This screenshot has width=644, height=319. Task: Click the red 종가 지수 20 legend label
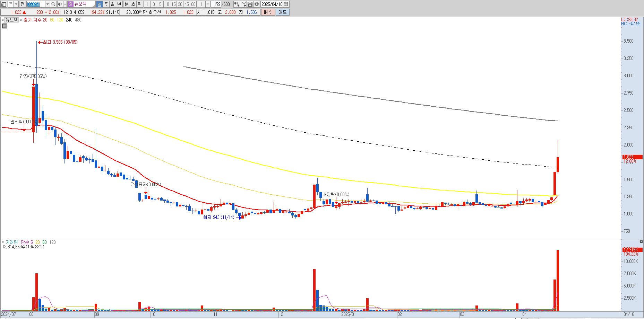pos(35,20)
